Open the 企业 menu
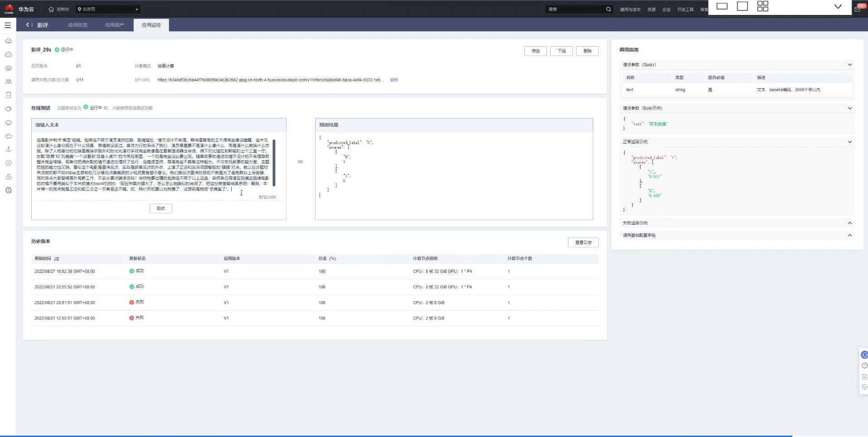The image size is (868, 437). pos(666,10)
